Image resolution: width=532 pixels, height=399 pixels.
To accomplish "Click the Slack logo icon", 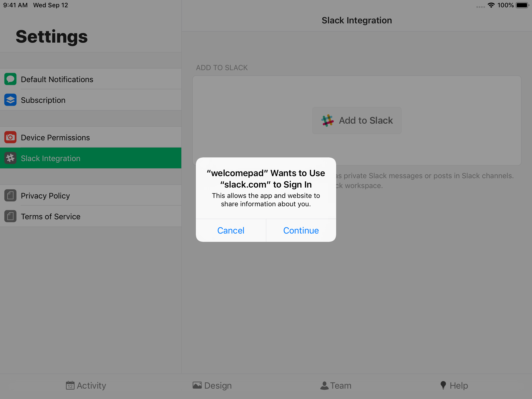I will click(x=327, y=121).
